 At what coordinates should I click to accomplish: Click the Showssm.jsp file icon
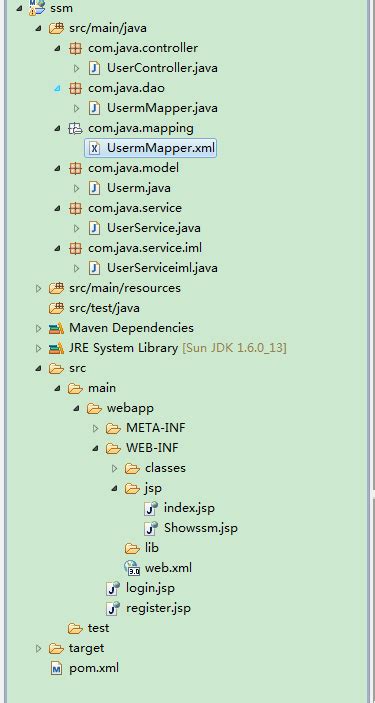click(151, 528)
